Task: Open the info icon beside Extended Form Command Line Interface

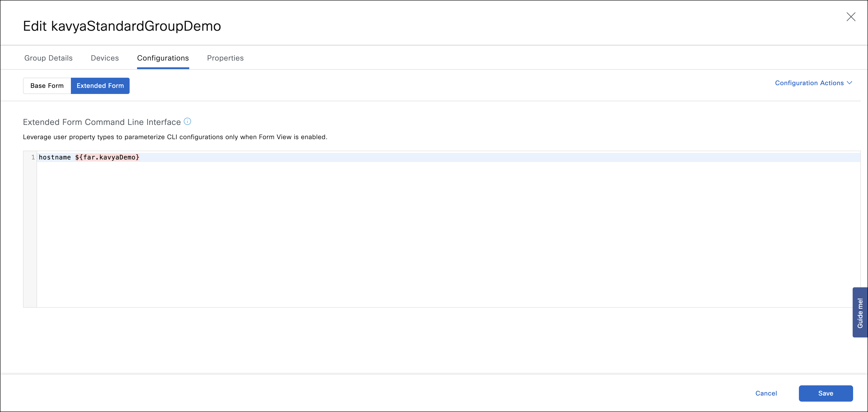Action: (x=187, y=122)
